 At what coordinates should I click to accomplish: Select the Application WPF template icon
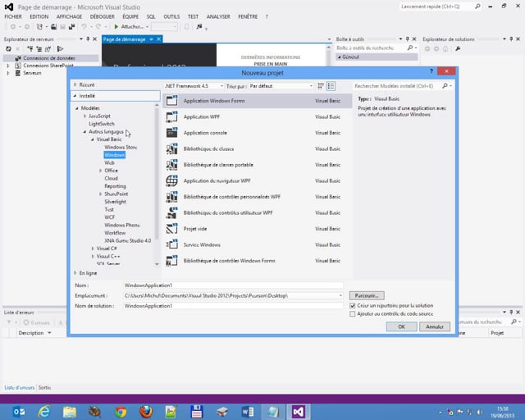(x=171, y=116)
